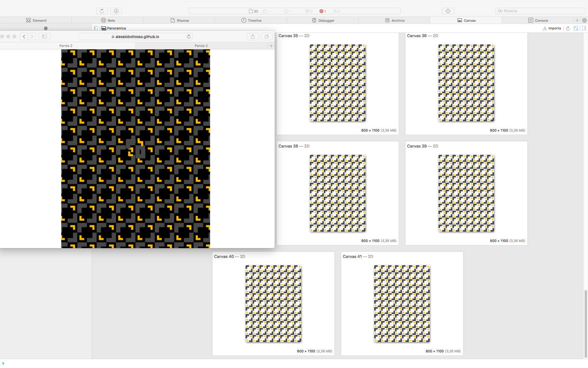Screen dimensions: 588x368
Task: Click the error count indicator showing 1
Action: click(322, 11)
